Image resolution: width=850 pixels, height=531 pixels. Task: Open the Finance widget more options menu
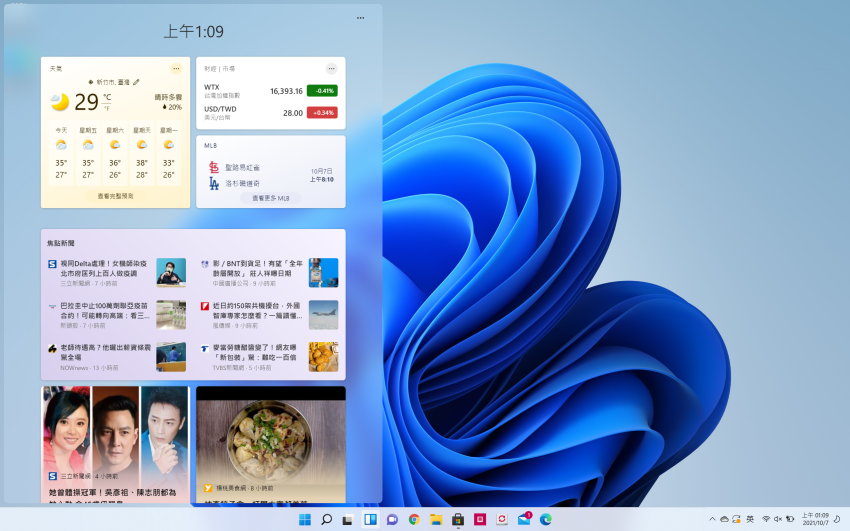point(331,68)
